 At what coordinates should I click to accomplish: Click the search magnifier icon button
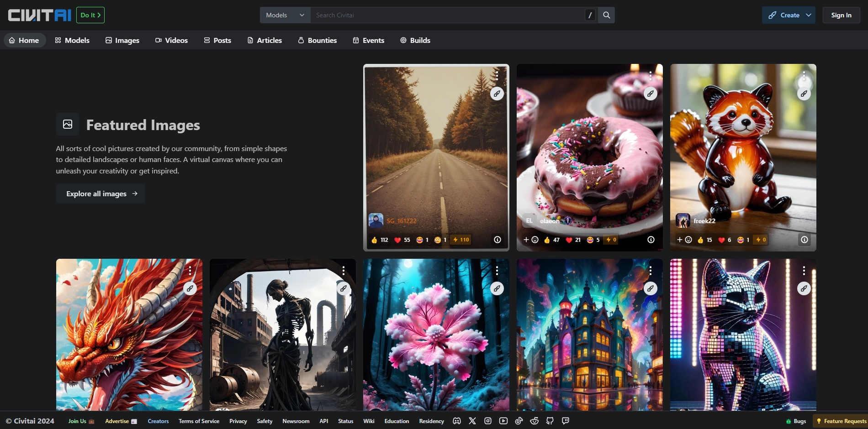(606, 15)
